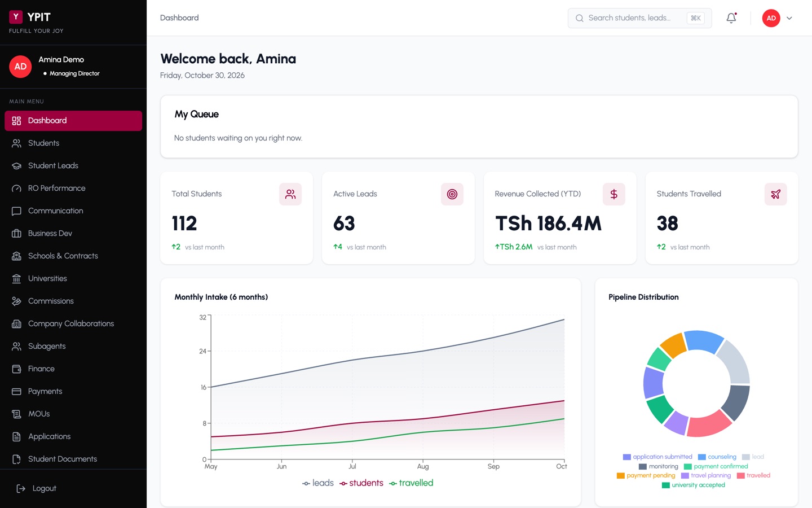Click the Amina Demo profile avatar in sidebar
This screenshot has height=508, width=812.
point(20,67)
